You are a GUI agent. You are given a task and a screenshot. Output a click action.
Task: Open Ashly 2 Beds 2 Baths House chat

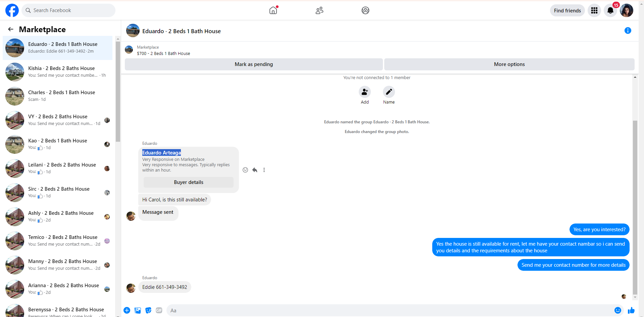click(58, 217)
